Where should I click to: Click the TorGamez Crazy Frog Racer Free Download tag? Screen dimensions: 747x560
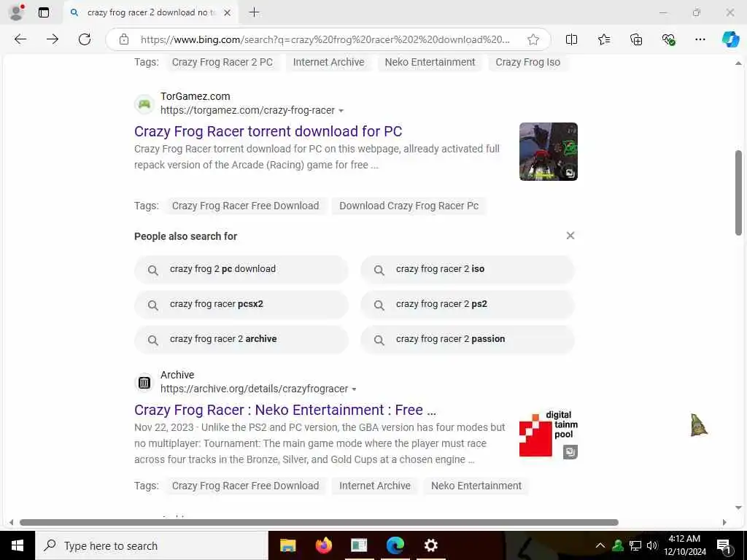tap(245, 206)
